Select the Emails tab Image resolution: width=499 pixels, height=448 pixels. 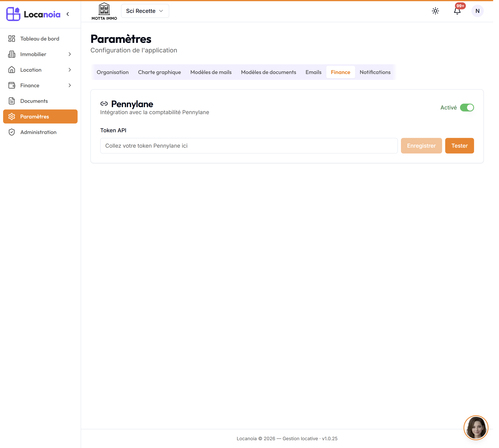313,72
